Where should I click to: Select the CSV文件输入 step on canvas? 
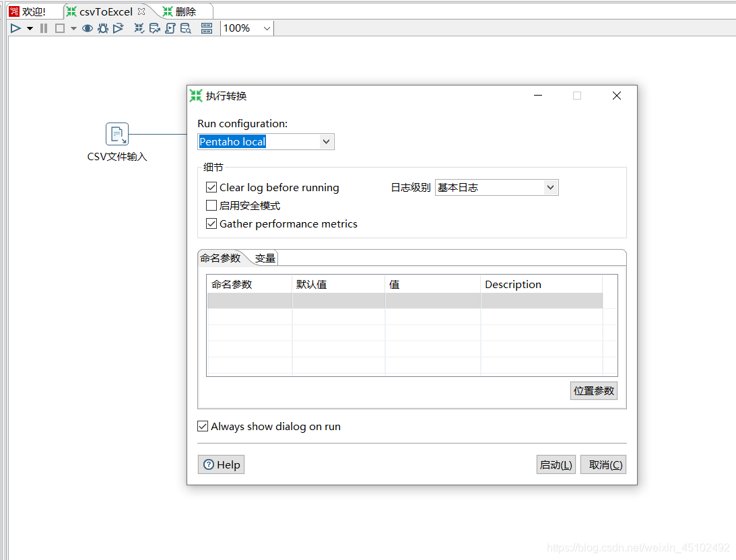[x=116, y=134]
